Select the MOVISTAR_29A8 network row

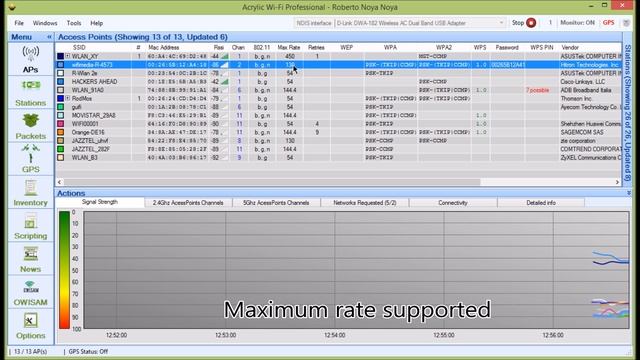click(x=339, y=115)
